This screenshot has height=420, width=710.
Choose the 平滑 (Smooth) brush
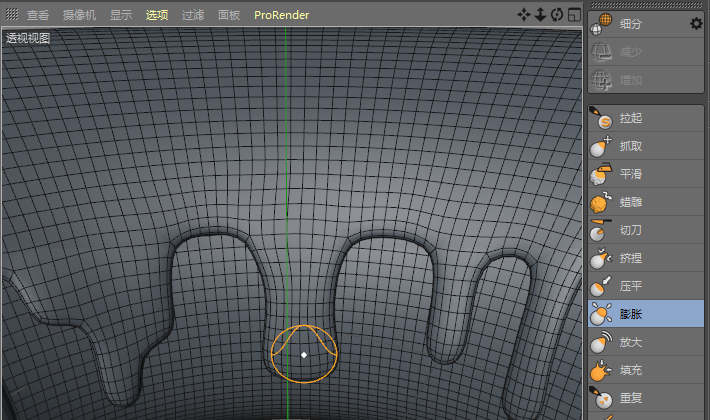pos(630,174)
